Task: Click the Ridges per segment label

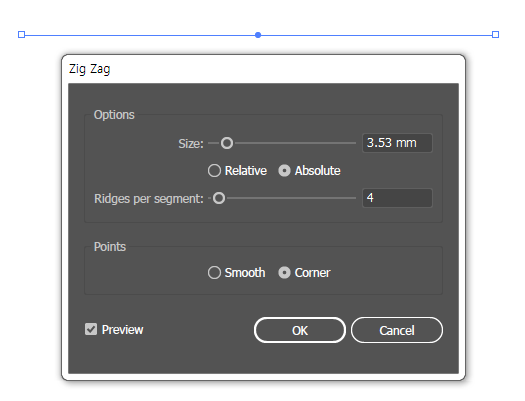Action: click(149, 198)
